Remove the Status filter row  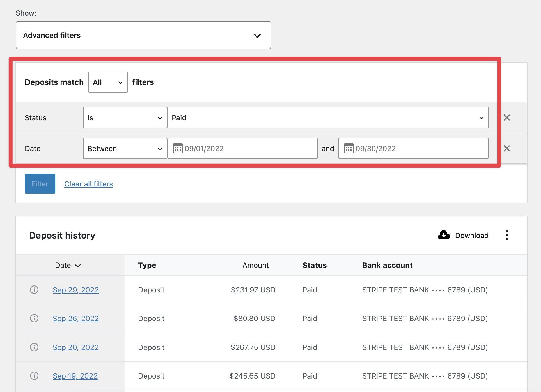coord(506,117)
